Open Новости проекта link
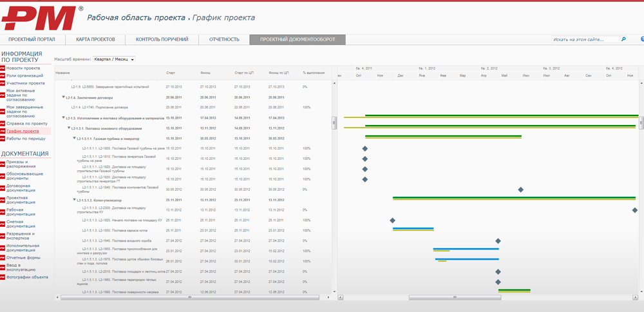Viewport: 644px width, 312px height. (x=23, y=68)
